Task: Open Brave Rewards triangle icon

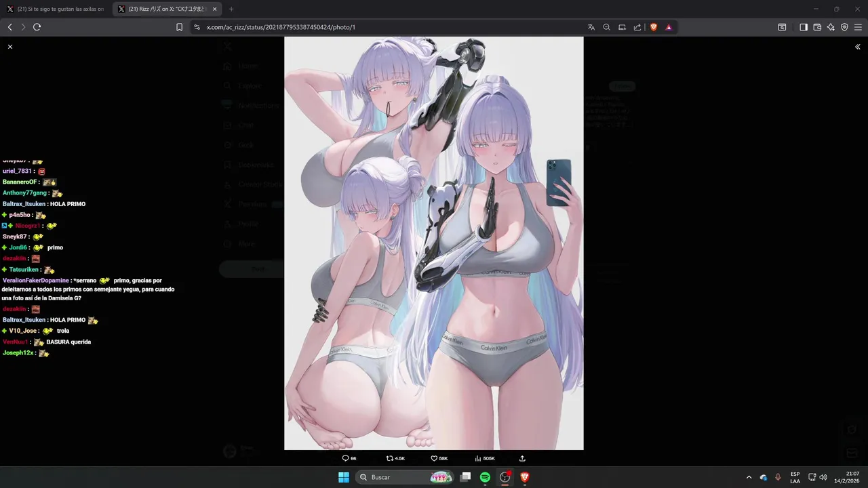Action: coord(669,27)
